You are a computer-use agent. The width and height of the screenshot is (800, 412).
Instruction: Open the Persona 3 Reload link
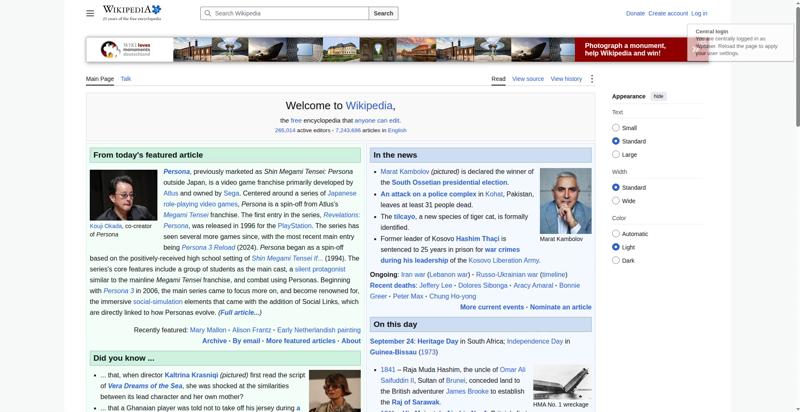tap(208, 247)
